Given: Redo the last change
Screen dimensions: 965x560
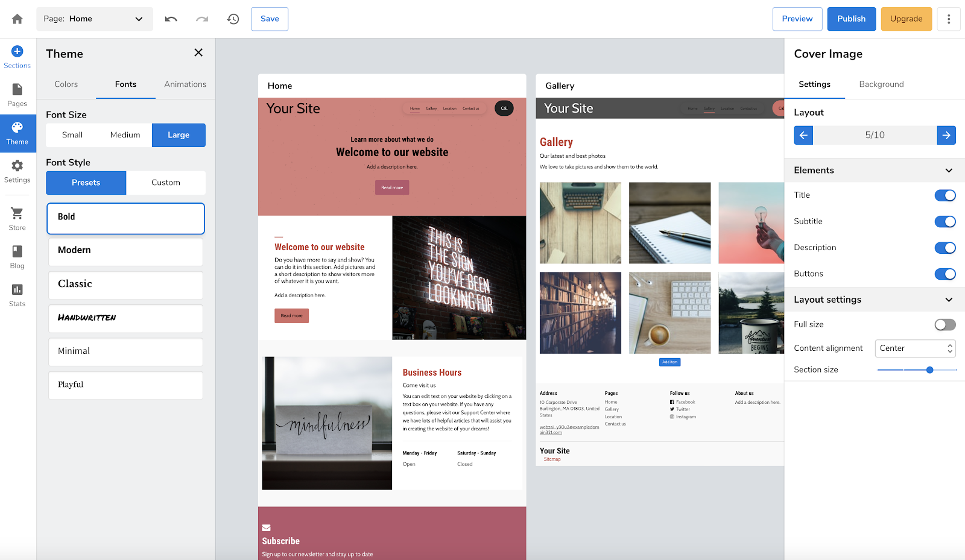Looking at the screenshot, I should click(202, 19).
